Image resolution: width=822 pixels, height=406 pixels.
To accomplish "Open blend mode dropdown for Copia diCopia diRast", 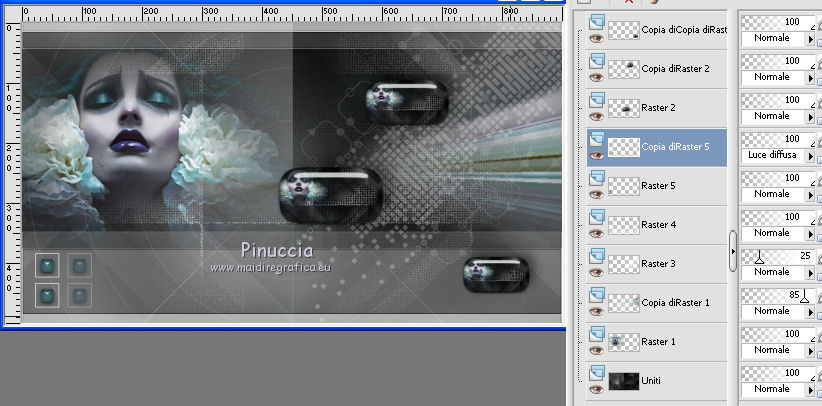I will pyautogui.click(x=810, y=39).
